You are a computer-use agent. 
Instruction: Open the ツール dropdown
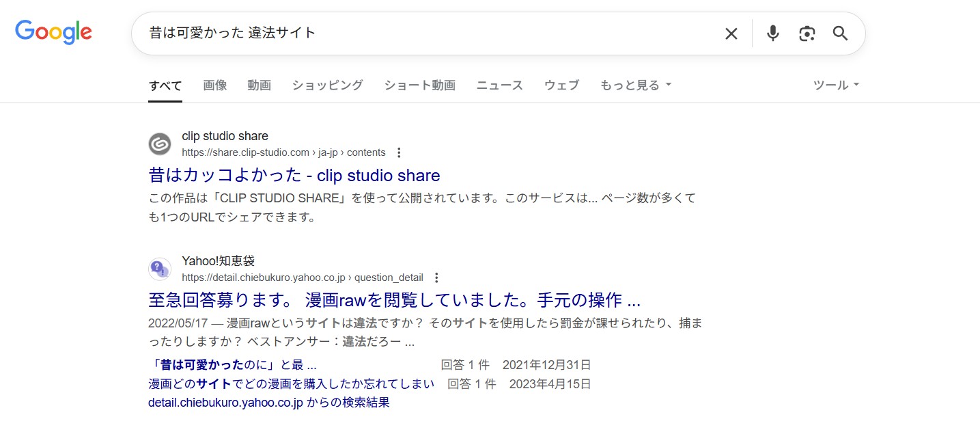(835, 84)
